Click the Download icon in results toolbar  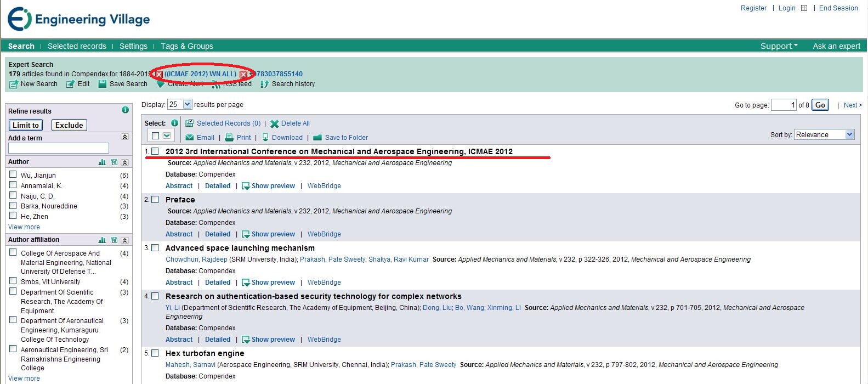point(265,138)
